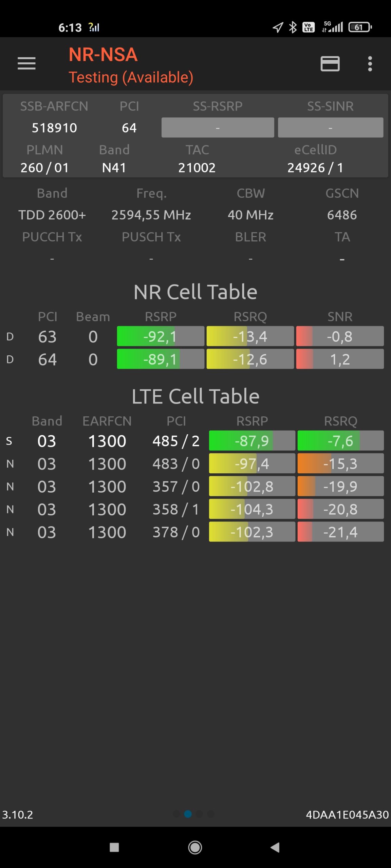
Task: Tap the LTE Cell Table heading
Action: pyautogui.click(x=195, y=396)
